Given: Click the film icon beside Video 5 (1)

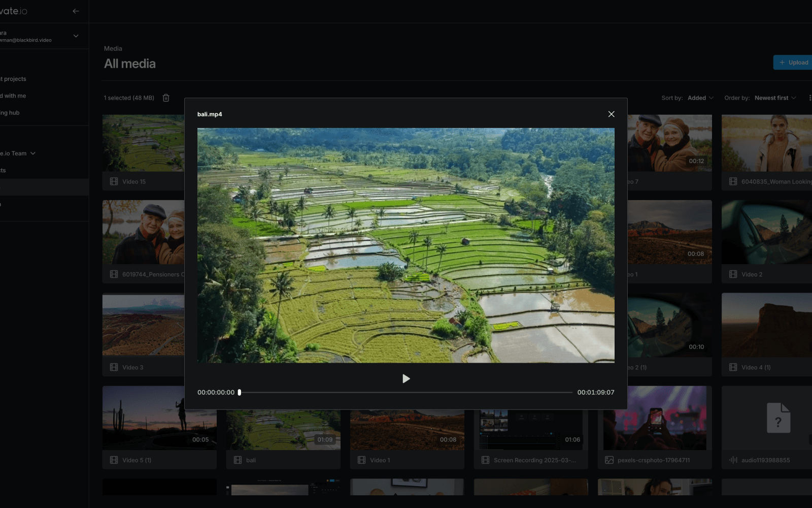Looking at the screenshot, I should pyautogui.click(x=114, y=460).
